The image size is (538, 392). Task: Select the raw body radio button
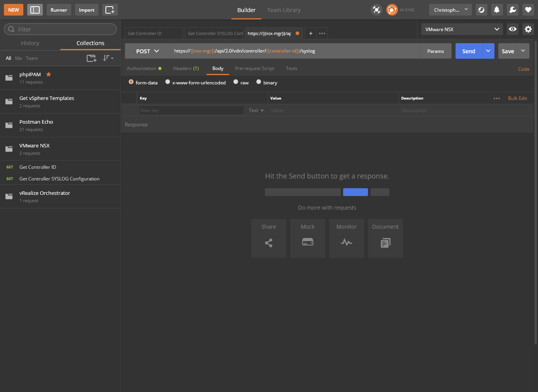(x=236, y=82)
